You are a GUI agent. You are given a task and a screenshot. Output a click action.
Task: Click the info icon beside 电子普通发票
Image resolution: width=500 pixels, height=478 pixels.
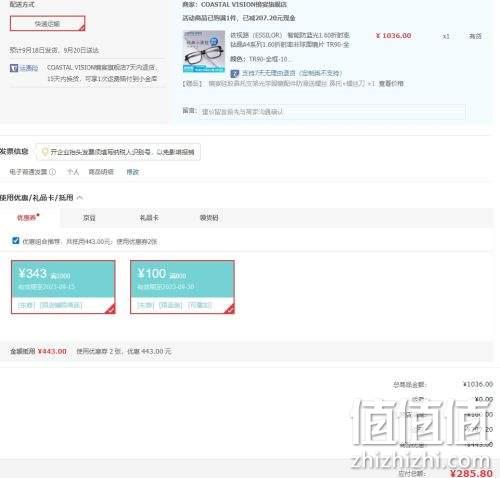click(52, 172)
